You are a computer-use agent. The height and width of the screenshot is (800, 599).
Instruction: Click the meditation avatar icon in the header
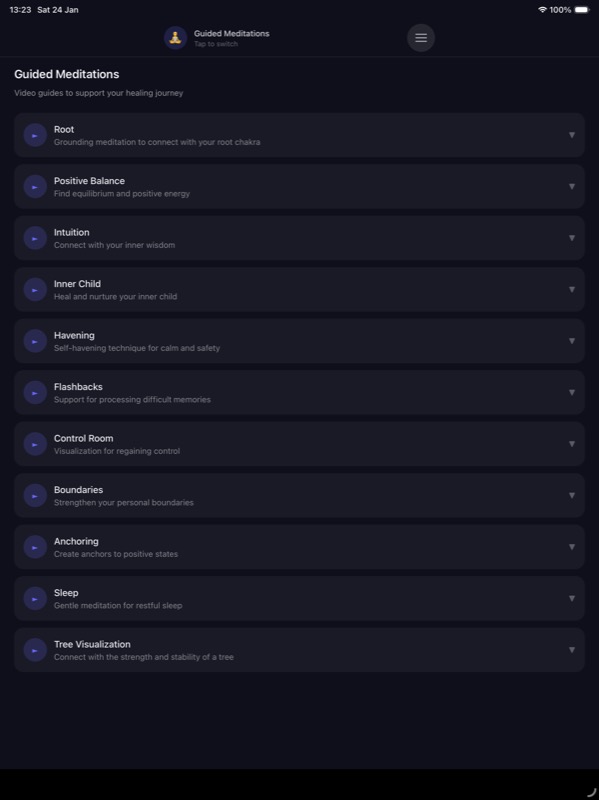[x=173, y=38]
